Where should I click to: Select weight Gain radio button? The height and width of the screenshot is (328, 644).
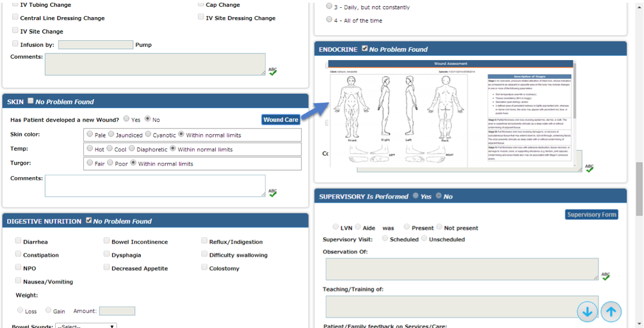[x=48, y=310]
